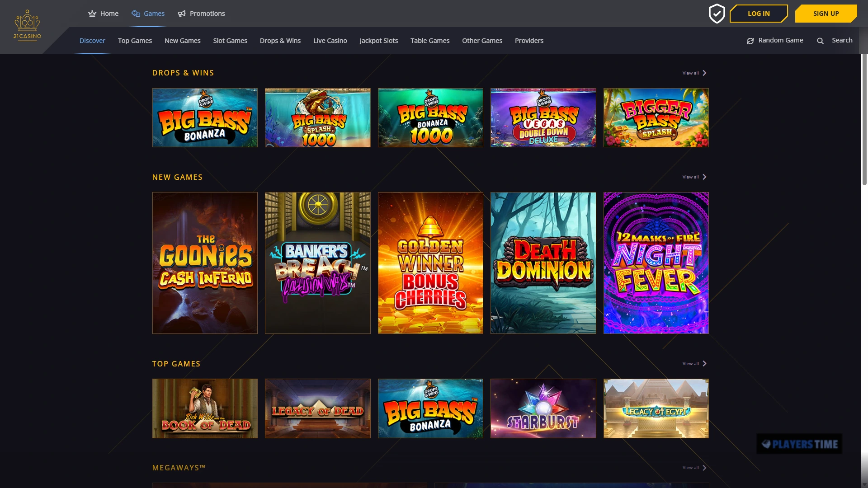Screen dimensions: 868x488
Task: Open Big Bass Splash 1000 game
Action: click(317, 117)
